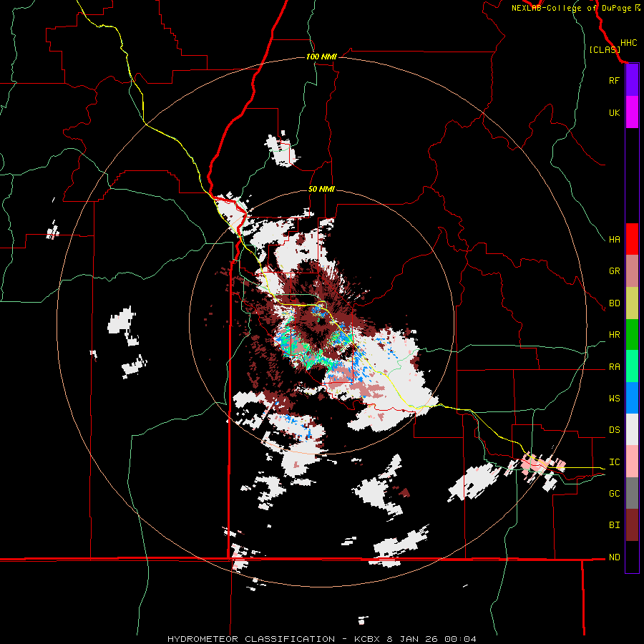The image size is (644, 644).
Task: Click the yellow-green BD legend color block
Action: click(x=632, y=303)
